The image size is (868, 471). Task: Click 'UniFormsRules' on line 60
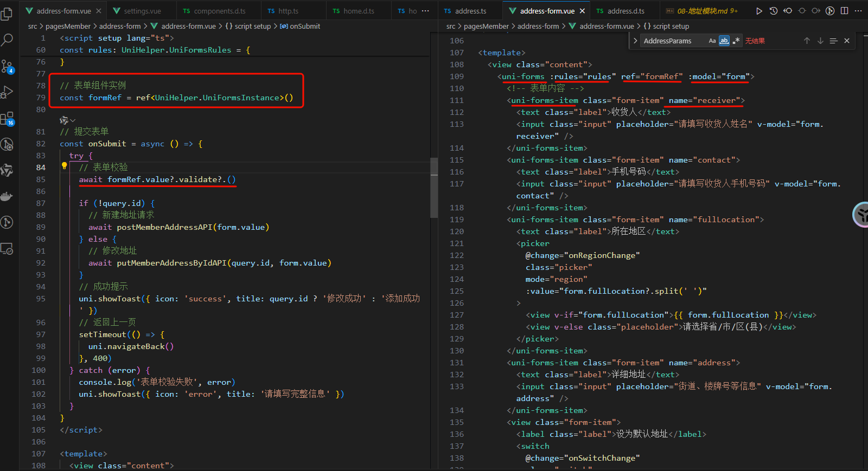tap(200, 50)
